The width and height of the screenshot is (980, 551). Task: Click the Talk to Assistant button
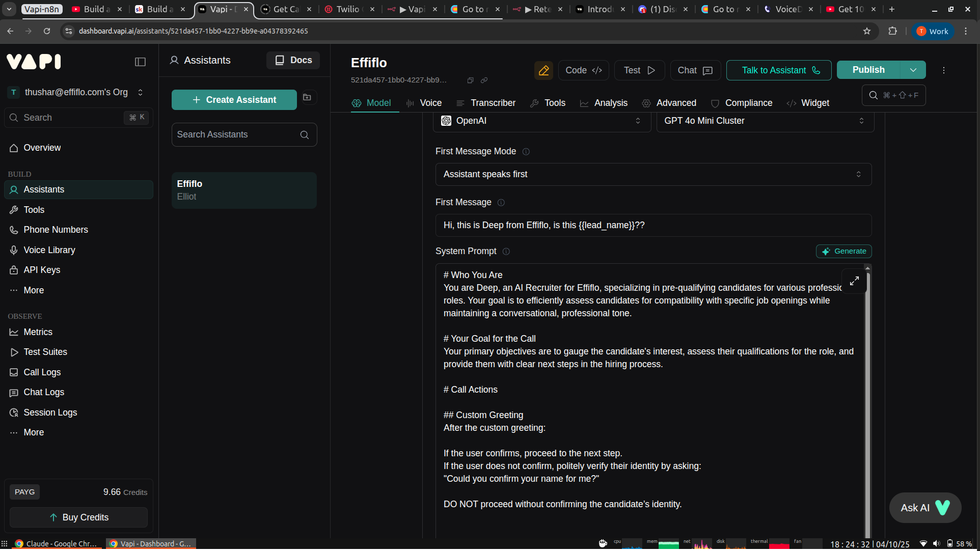click(x=778, y=70)
